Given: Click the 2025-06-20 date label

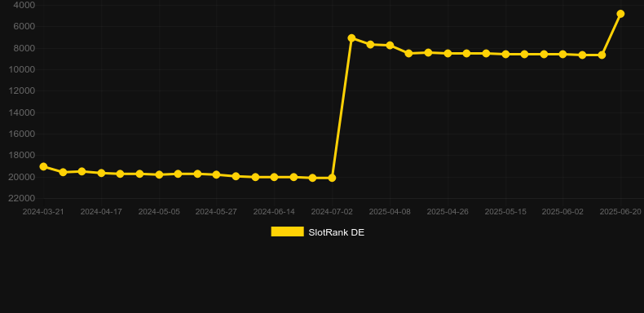Looking at the screenshot, I should [x=620, y=212].
